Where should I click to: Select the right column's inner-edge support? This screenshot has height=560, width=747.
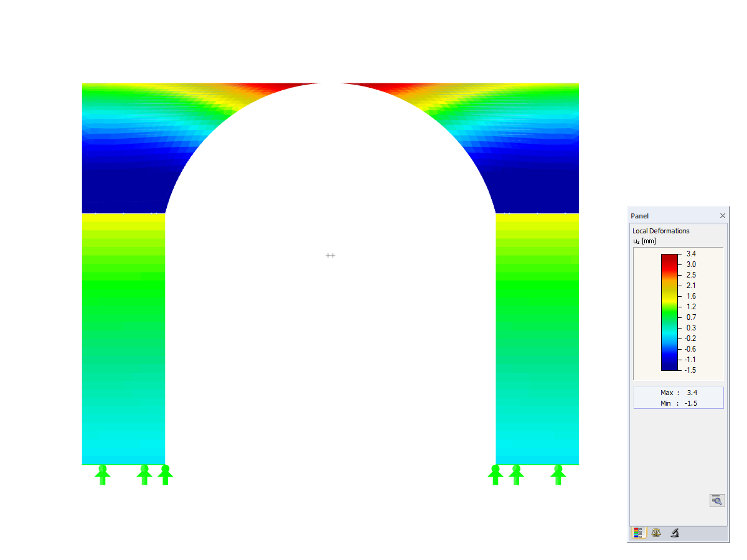(x=496, y=475)
